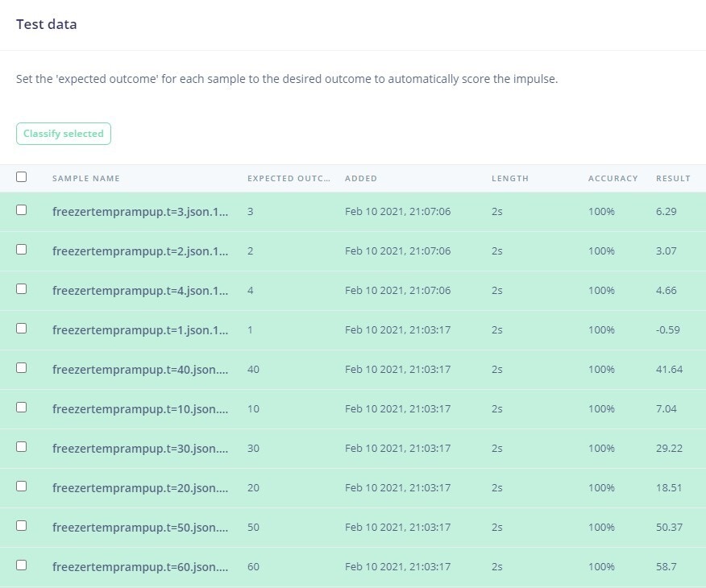Check the freezertemprampup.t=10 row box
Screen dimensions: 706x588
pyautogui.click(x=21, y=408)
